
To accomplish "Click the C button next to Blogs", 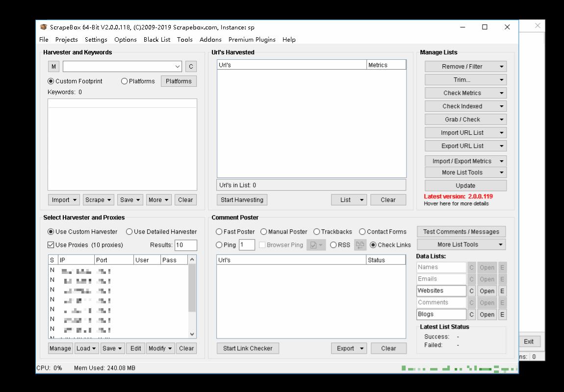I will point(472,314).
